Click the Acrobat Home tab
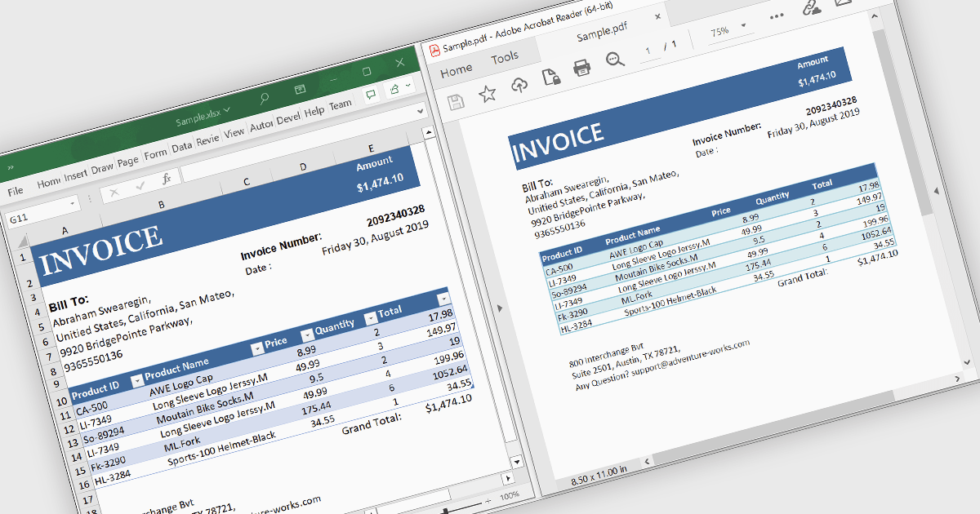Screen dimensions: 980x514 click(x=456, y=71)
